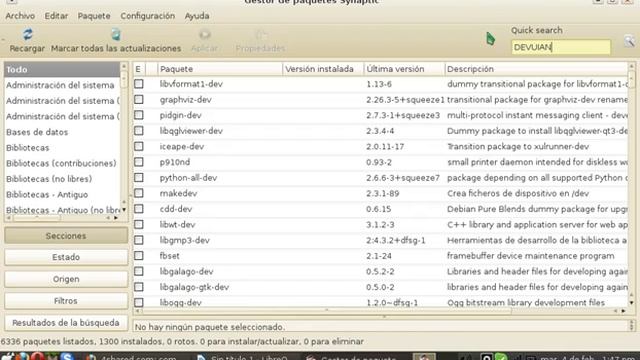The width and height of the screenshot is (640, 360).
Task: Mark the makedev package checkbox
Action: click(x=139, y=193)
